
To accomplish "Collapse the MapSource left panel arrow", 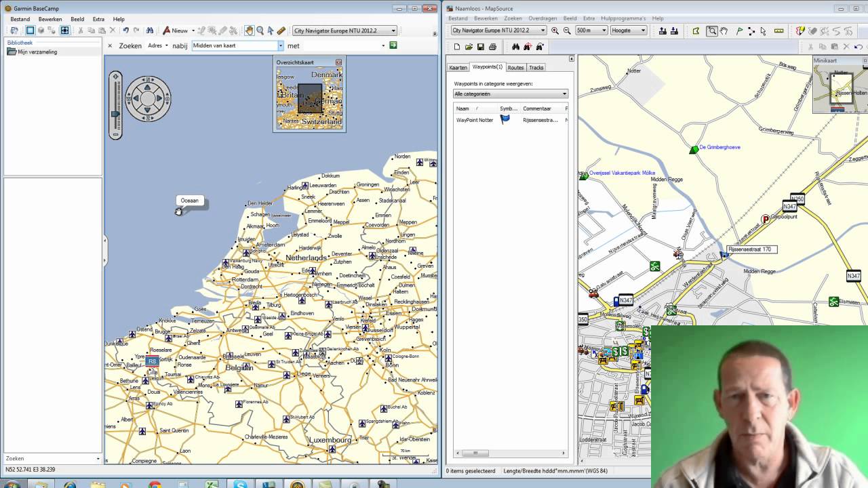I will click(572, 59).
